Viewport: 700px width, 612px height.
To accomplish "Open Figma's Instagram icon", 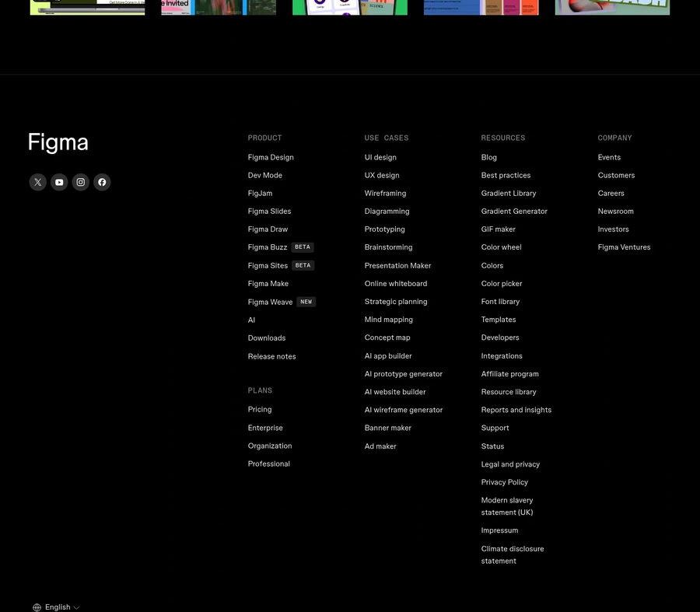I will coord(81,182).
